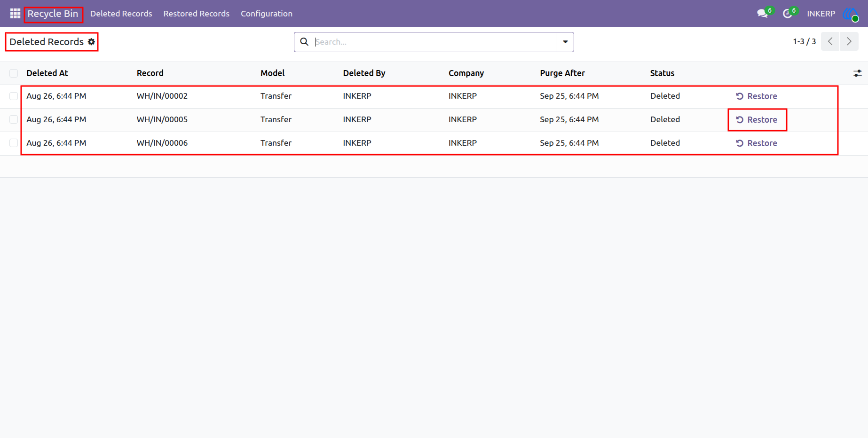The width and height of the screenshot is (868, 438).
Task: Open the user avatar menu
Action: [x=850, y=14]
